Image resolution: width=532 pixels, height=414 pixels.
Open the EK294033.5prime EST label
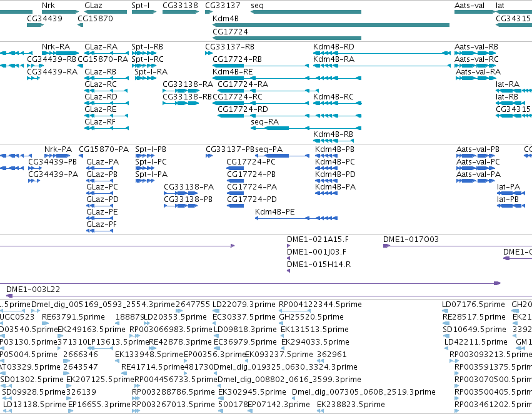(x=315, y=342)
